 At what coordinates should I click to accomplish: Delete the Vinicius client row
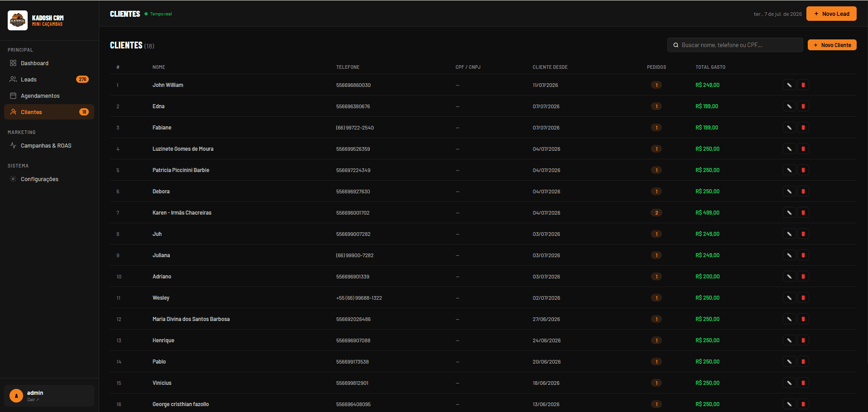pyautogui.click(x=803, y=383)
